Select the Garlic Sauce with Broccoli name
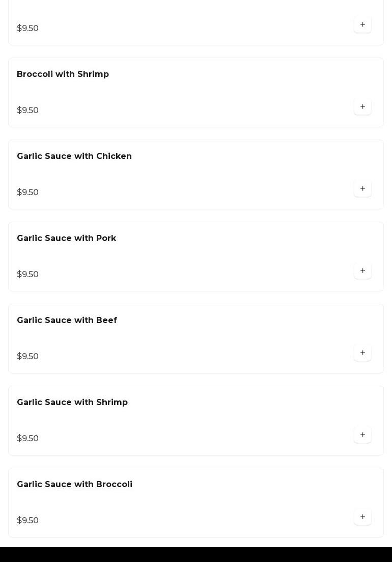The image size is (392, 562). [x=74, y=485]
